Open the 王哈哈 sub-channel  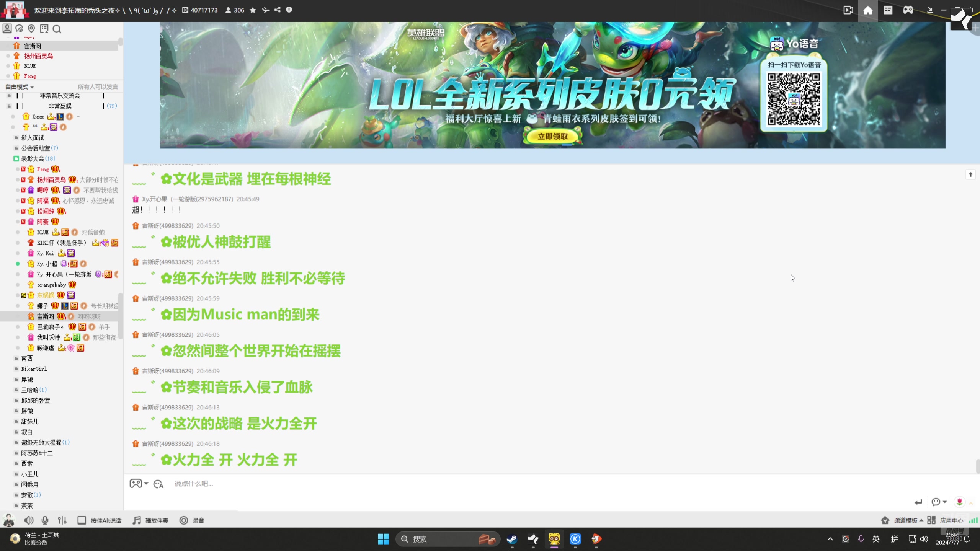(29, 390)
